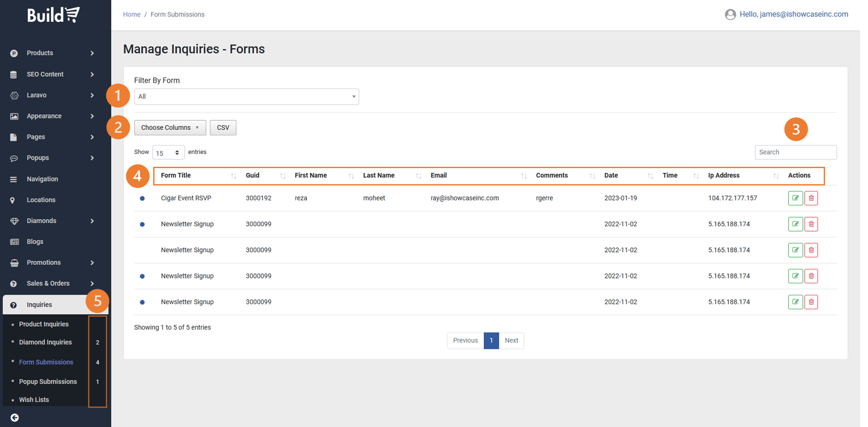Screen dimensions: 868x427
Task: Click the Promotions basket icon
Action: coord(14,263)
